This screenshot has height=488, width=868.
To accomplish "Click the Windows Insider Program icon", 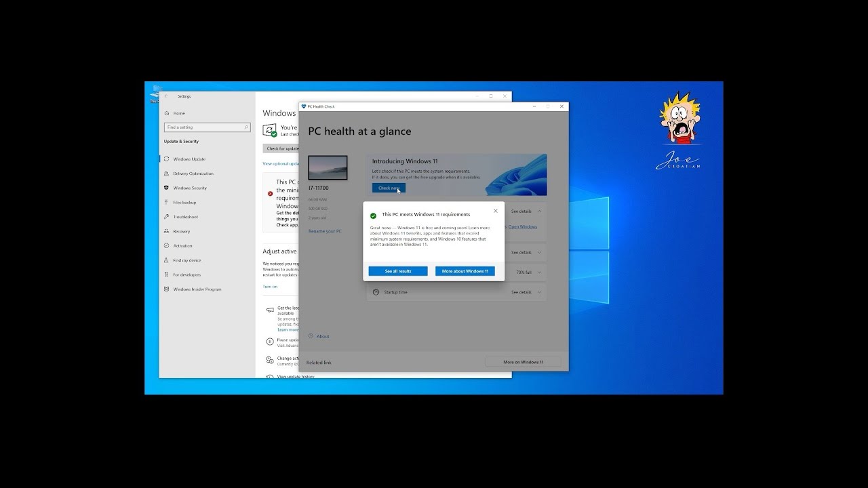I will tap(167, 289).
